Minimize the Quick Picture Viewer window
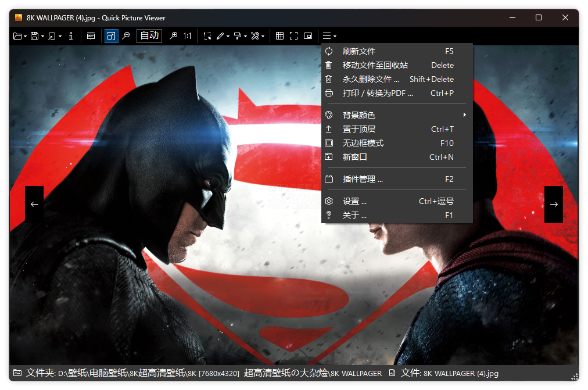This screenshot has width=588, height=390. click(x=512, y=17)
